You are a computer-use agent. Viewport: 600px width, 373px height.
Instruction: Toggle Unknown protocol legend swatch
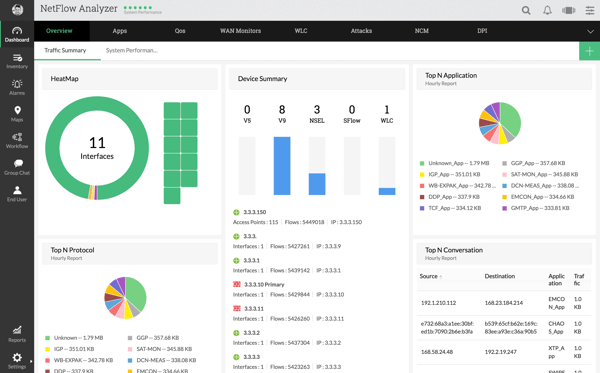click(x=47, y=338)
